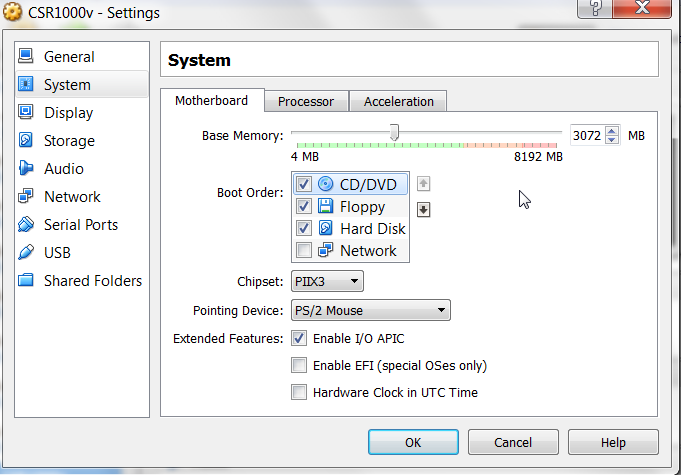This screenshot has height=475, width=681.
Task: Open the Pointing Device dropdown
Action: point(370,310)
